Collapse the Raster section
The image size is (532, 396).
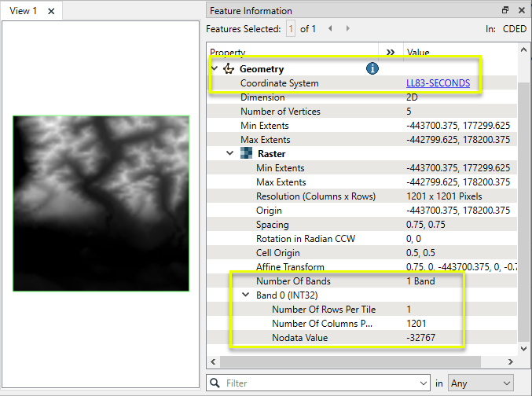(x=230, y=154)
